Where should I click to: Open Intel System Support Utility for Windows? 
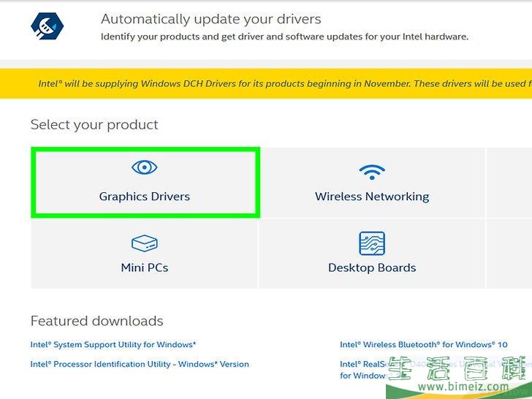point(113,345)
